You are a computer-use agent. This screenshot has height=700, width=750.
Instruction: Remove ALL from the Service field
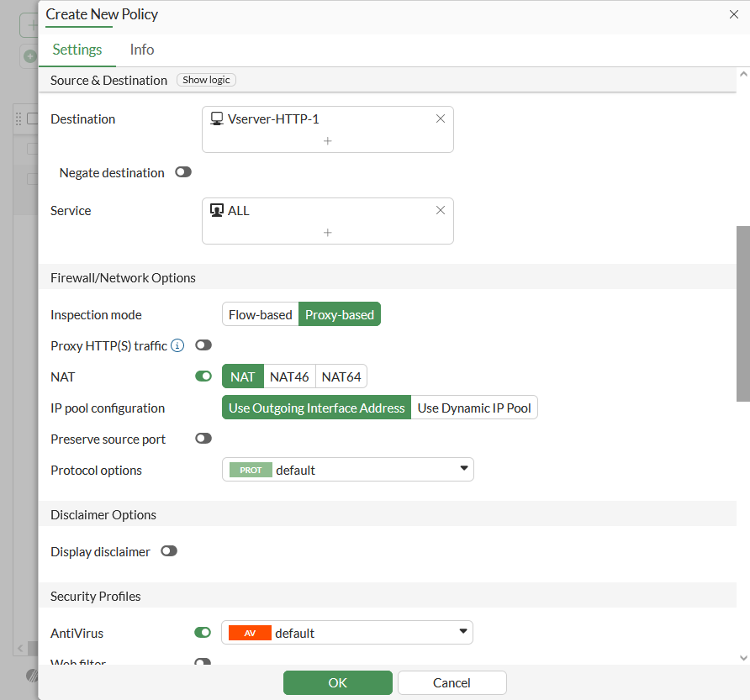point(440,210)
